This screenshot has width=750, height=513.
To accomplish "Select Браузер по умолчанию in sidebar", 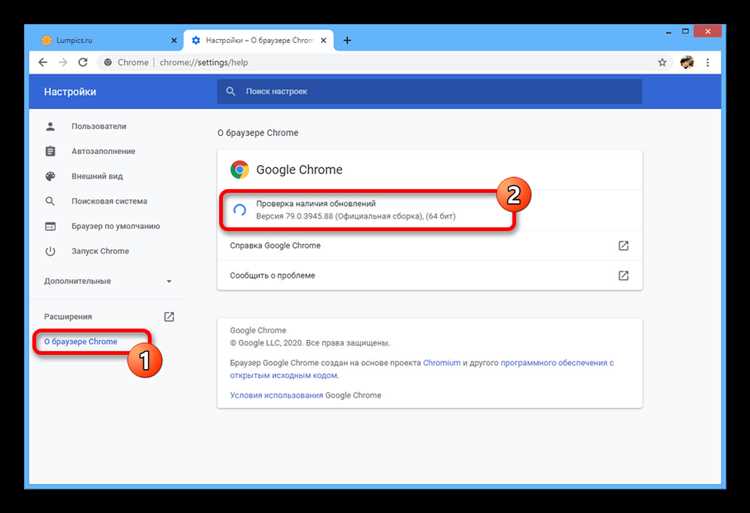I will tap(115, 226).
